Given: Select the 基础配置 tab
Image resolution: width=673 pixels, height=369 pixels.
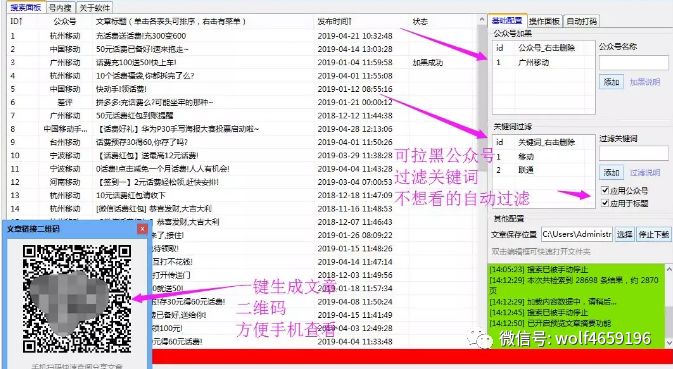Looking at the screenshot, I should coord(507,21).
